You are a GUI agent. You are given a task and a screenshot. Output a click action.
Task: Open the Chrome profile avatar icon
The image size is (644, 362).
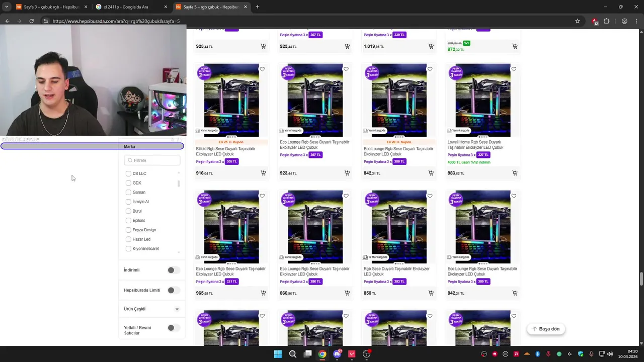point(624,21)
